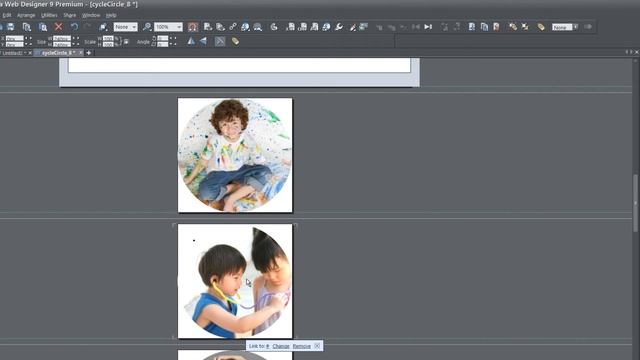Click the play-to-end arrow icon
Image resolution: width=640 pixels, height=360 pixels.
pyautogui.click(x=428, y=27)
